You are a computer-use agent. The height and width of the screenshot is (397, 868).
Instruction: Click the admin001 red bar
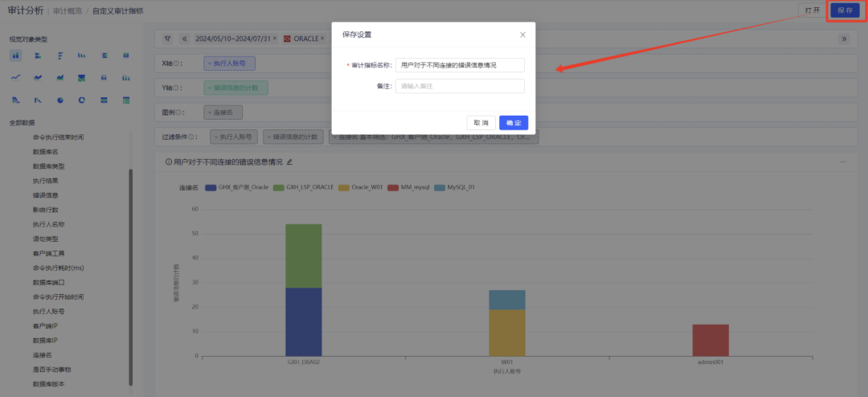(x=710, y=340)
